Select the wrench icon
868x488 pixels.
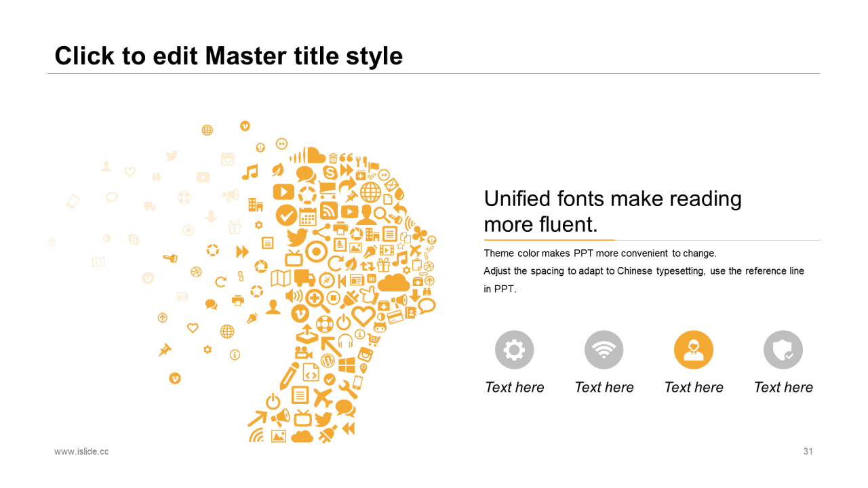348,390
